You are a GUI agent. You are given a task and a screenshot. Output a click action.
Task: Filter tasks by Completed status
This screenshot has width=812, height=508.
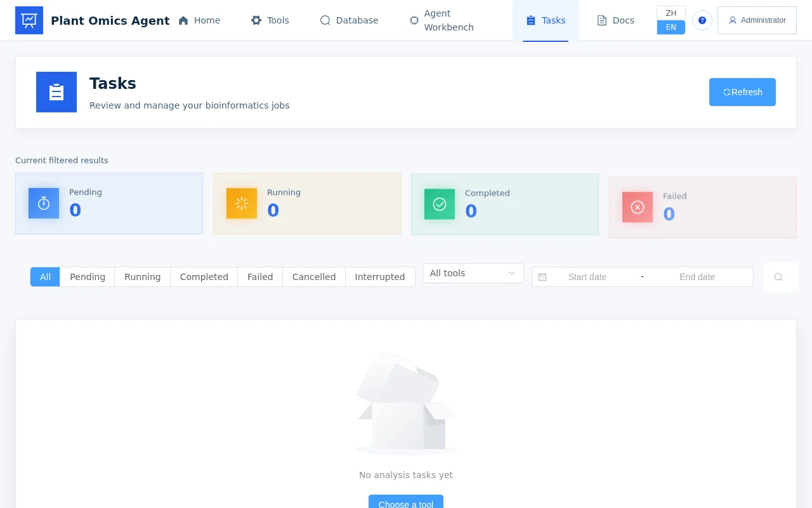click(204, 277)
